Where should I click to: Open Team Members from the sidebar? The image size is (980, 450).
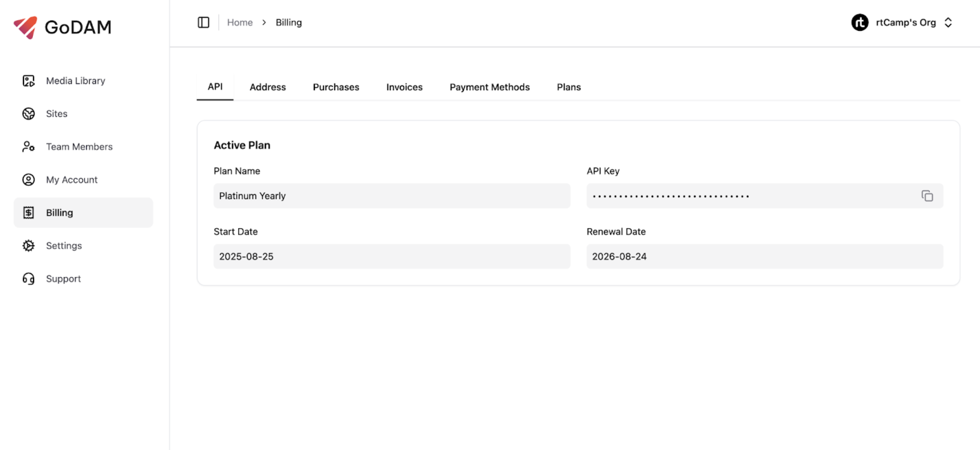[x=79, y=146]
